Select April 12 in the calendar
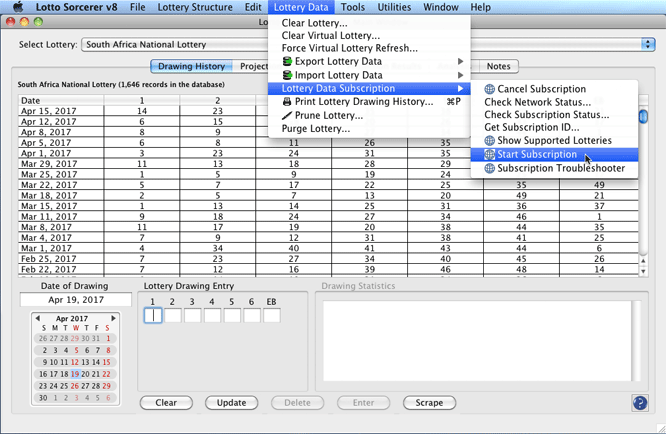Screen dimensions: 666x434 point(75,362)
